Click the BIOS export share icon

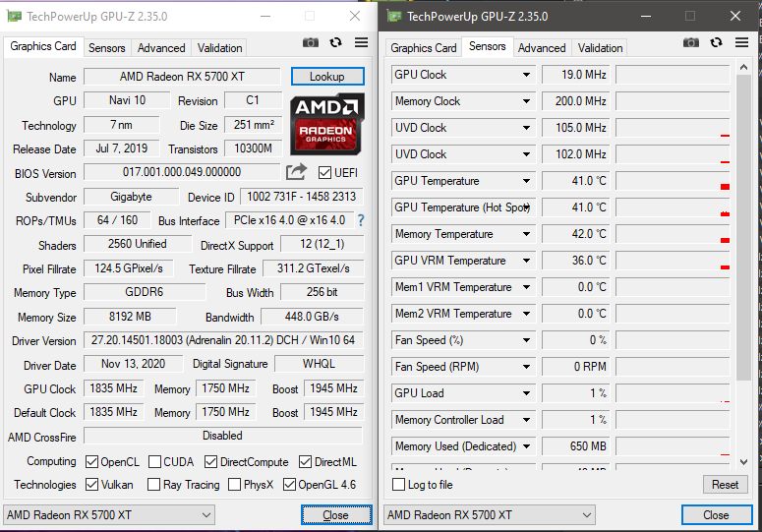(296, 171)
